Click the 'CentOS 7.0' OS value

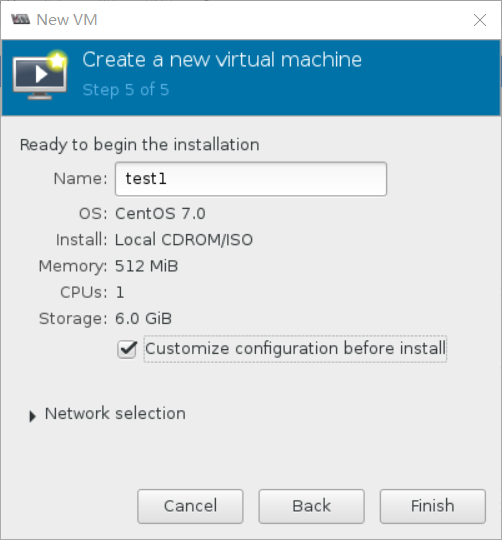coord(160,214)
